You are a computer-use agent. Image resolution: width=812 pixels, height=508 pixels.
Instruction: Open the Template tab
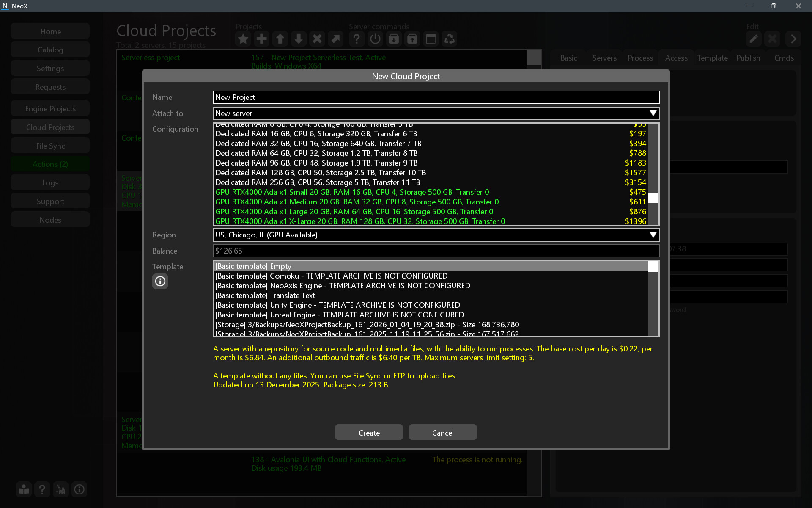tap(712, 58)
